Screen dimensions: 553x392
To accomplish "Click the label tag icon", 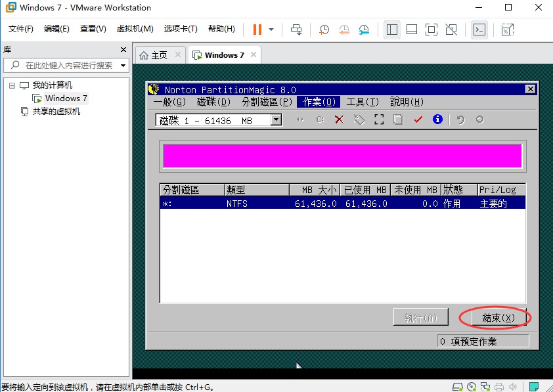I will pyautogui.click(x=359, y=120).
